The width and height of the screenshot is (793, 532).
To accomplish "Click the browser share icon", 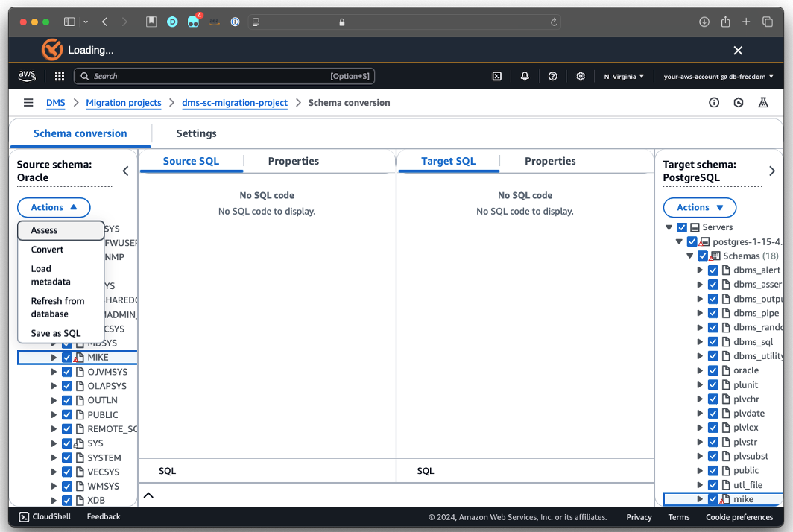I will click(725, 22).
